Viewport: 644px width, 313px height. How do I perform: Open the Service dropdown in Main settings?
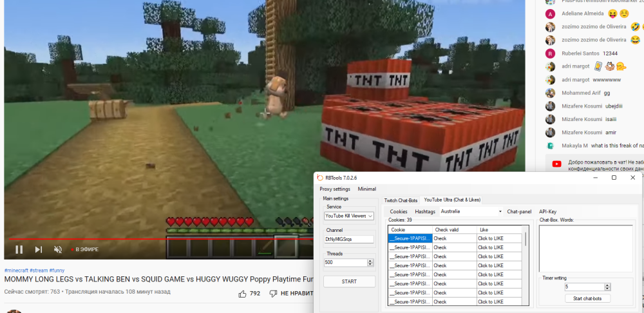(x=348, y=216)
